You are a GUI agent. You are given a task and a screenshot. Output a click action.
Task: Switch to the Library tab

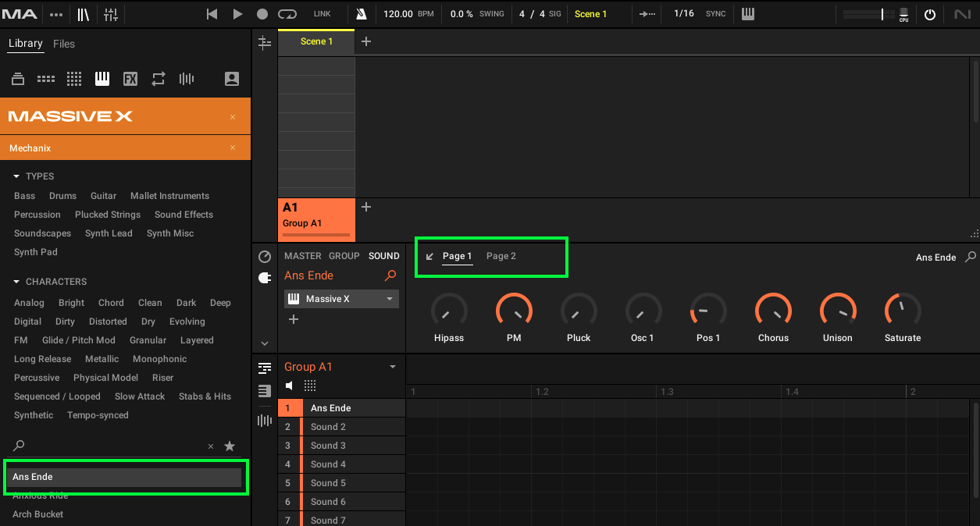click(26, 44)
